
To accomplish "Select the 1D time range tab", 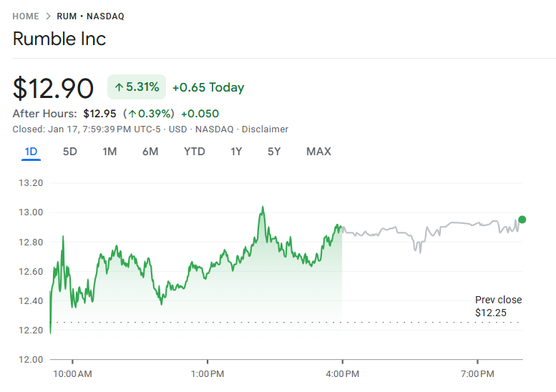I will 31,152.
